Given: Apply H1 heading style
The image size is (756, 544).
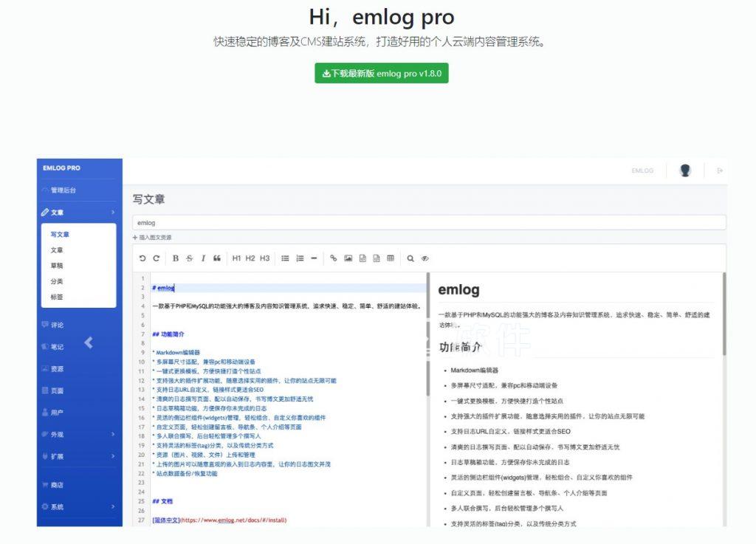Looking at the screenshot, I should (x=236, y=258).
